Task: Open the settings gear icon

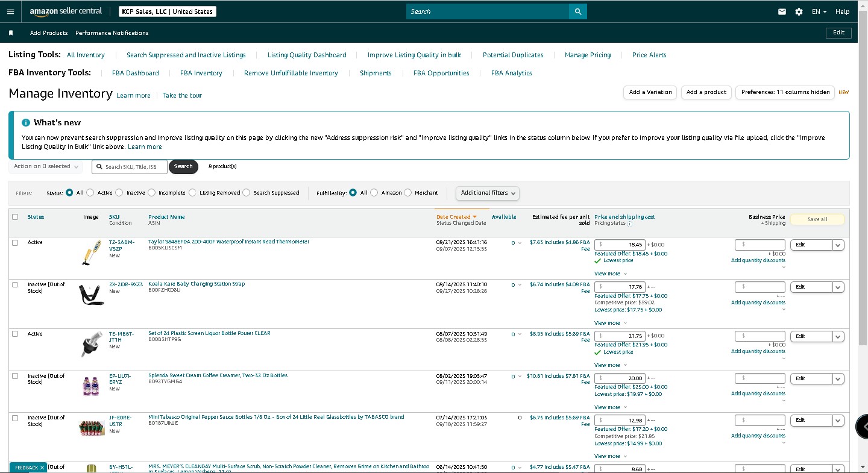Action: click(x=799, y=11)
